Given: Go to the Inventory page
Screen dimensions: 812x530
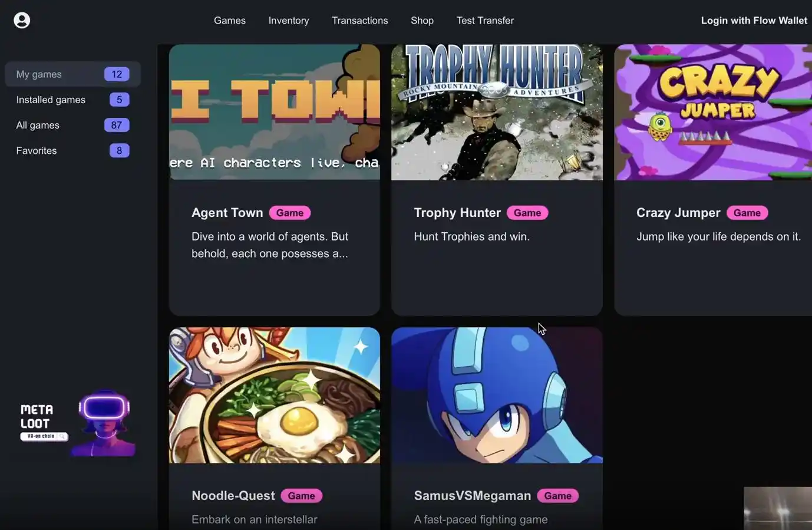Looking at the screenshot, I should pyautogui.click(x=288, y=21).
